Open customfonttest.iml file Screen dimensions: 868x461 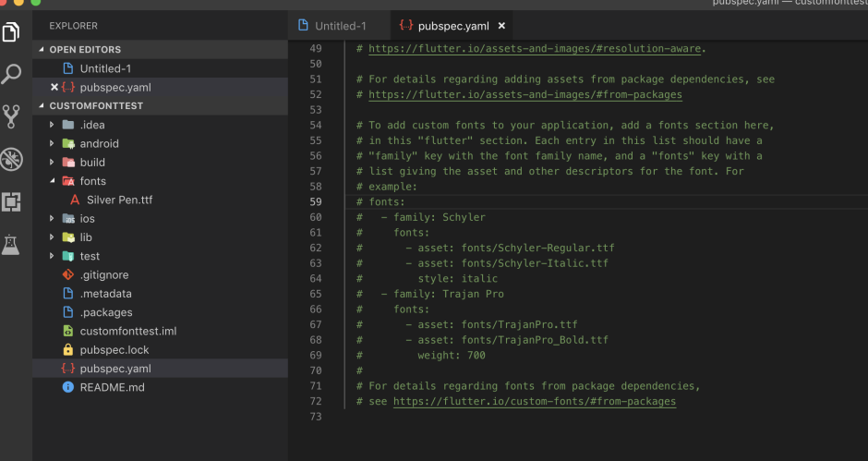click(161, 331)
